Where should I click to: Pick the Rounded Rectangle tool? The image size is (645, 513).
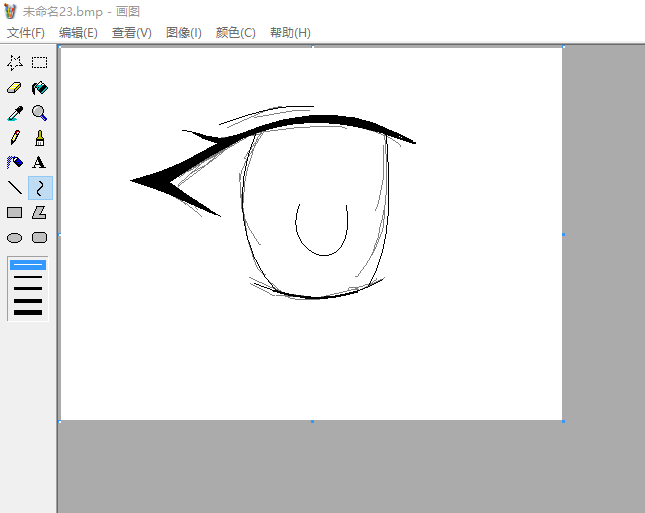click(x=40, y=238)
